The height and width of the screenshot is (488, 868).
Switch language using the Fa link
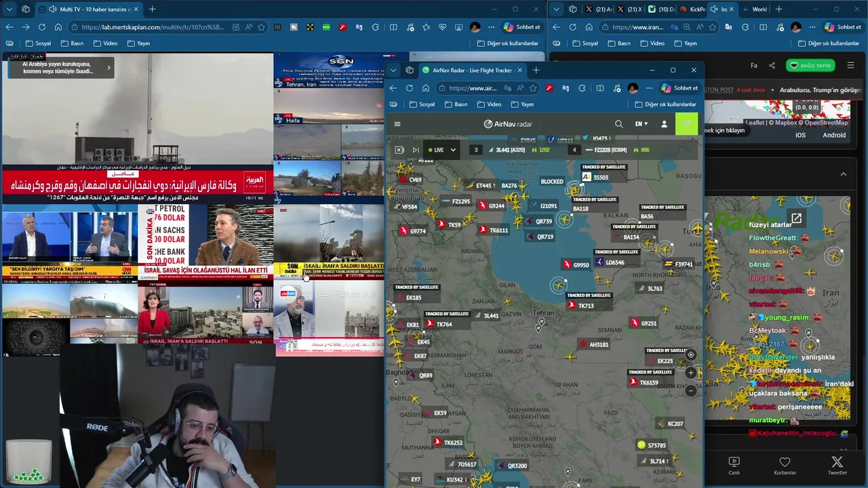[x=753, y=66]
